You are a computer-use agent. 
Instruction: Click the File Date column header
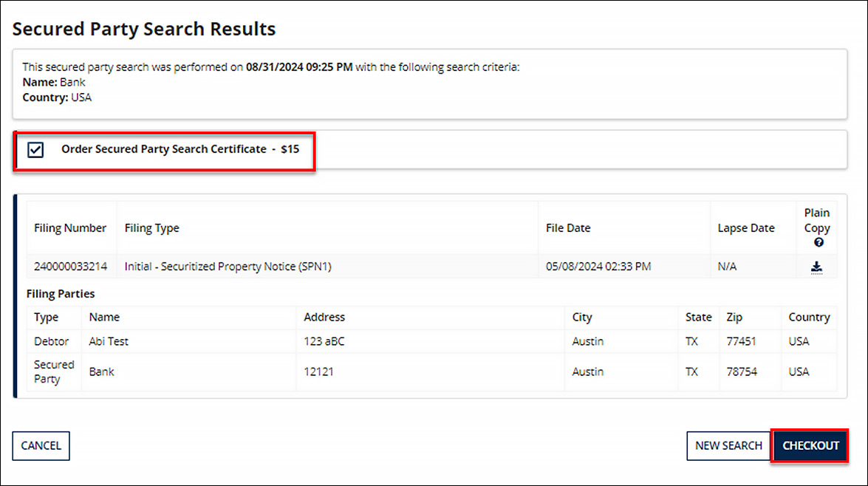pyautogui.click(x=568, y=228)
